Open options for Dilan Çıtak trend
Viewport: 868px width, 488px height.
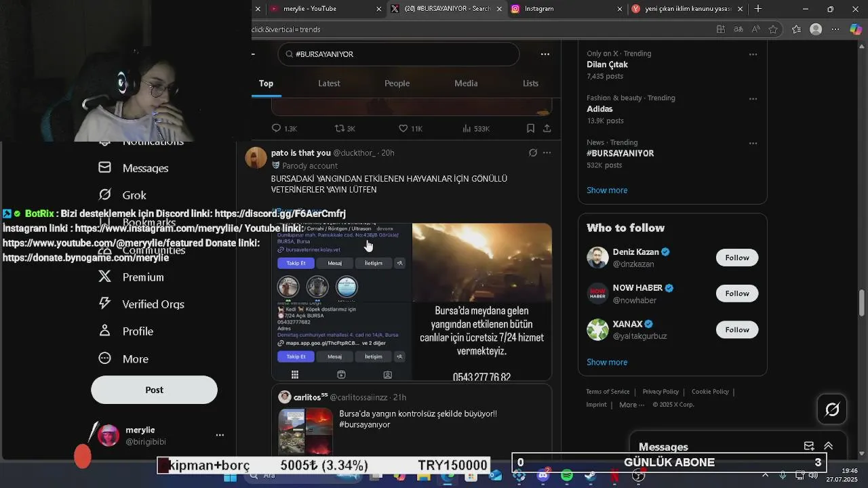point(753,54)
